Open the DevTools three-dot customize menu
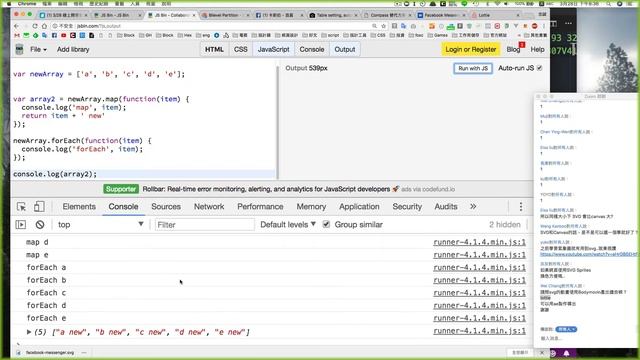 [x=521, y=207]
